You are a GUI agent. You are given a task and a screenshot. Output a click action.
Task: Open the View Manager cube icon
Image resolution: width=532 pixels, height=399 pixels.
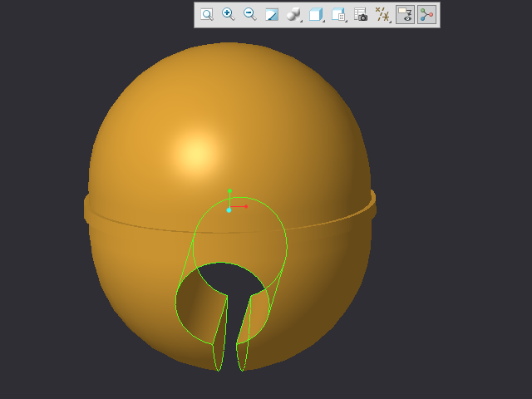click(338, 15)
